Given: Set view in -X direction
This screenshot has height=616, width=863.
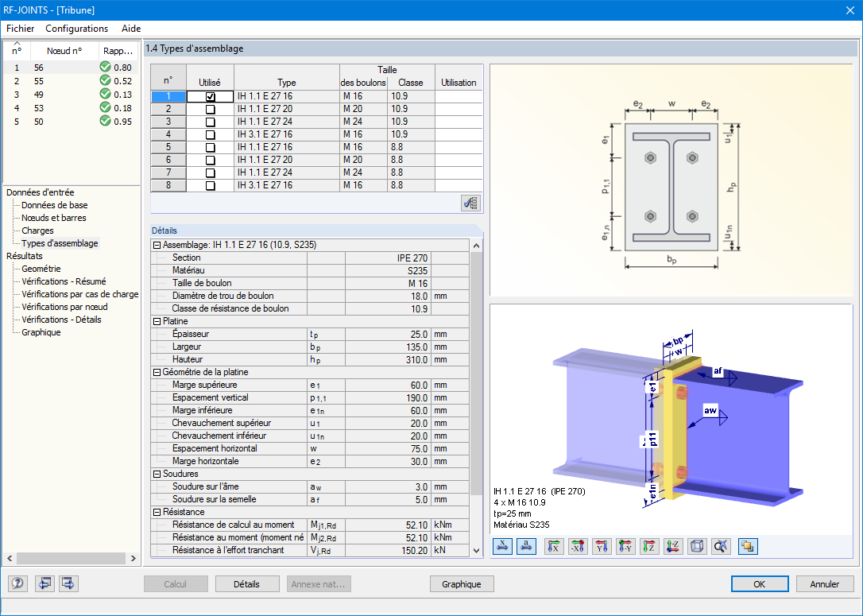Looking at the screenshot, I should tap(578, 546).
